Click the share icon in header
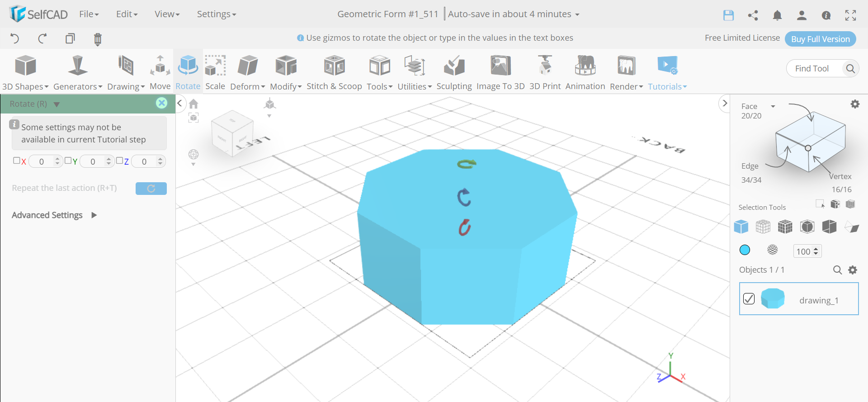The image size is (868, 402). [x=753, y=15]
